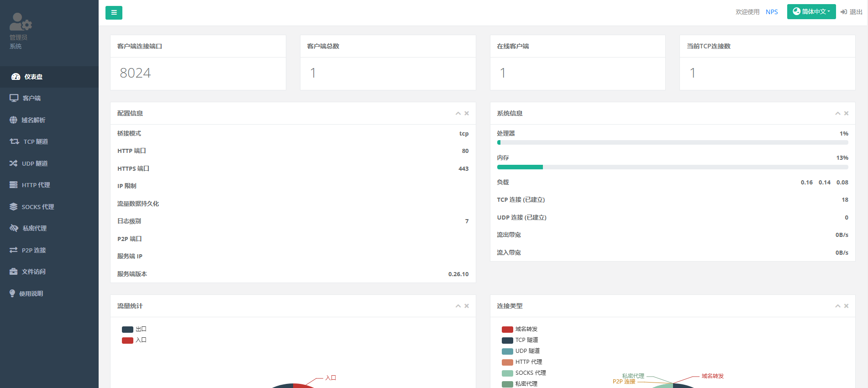Open the 仪表盘 dashboard menu item
This screenshot has height=388, width=868.
coord(49,77)
